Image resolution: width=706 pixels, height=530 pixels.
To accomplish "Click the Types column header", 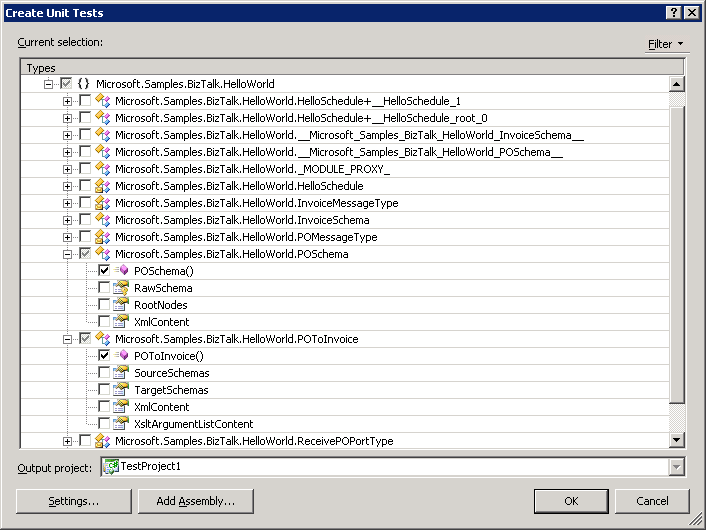I will (352, 68).
